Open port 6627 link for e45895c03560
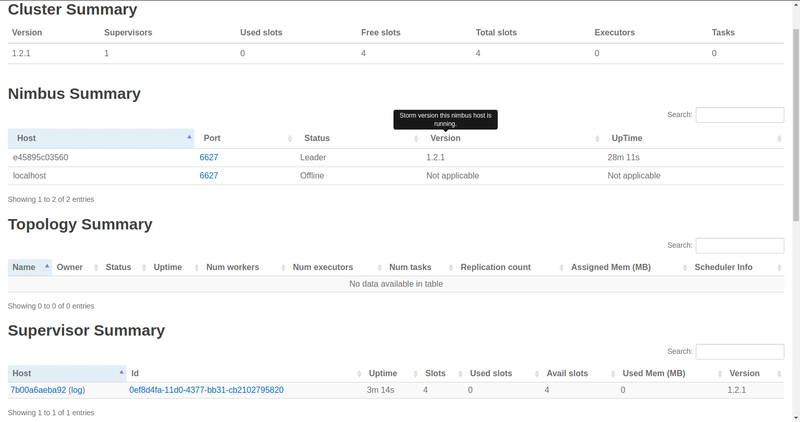 coord(209,157)
